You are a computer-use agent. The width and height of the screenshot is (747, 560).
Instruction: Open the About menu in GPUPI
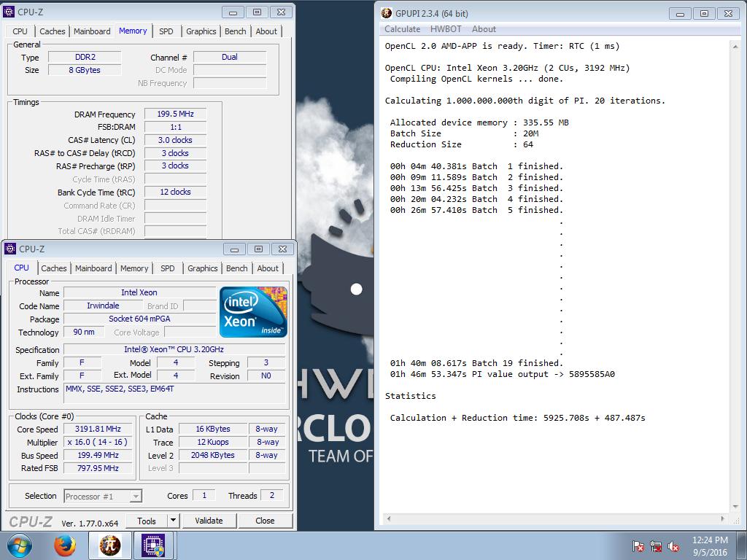tap(484, 29)
